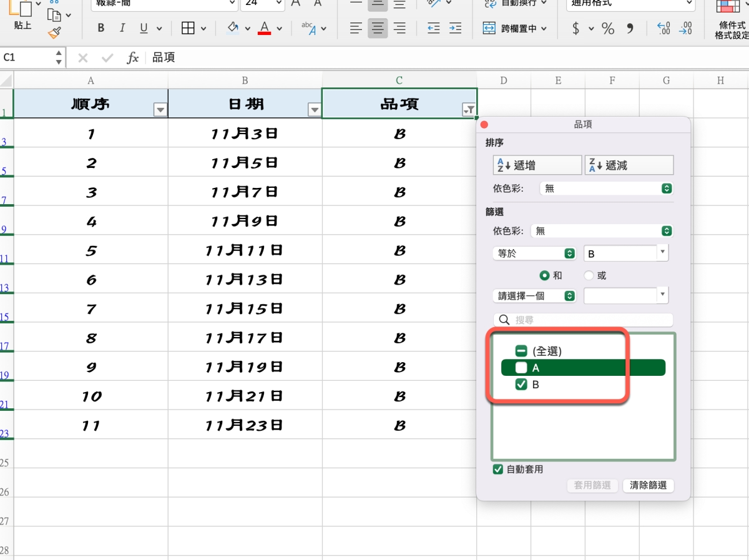Viewport: 749px width, 560px height.
Task: Click the 清除篩選 button
Action: coord(648,485)
